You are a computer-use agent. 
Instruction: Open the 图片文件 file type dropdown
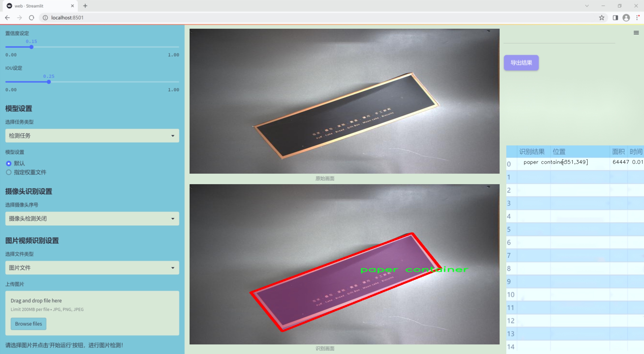click(x=92, y=268)
